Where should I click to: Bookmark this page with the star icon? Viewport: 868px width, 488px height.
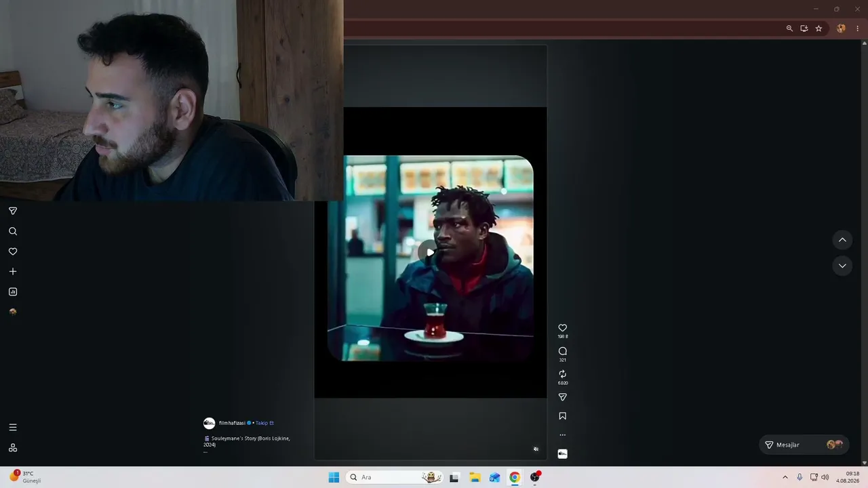tap(818, 28)
